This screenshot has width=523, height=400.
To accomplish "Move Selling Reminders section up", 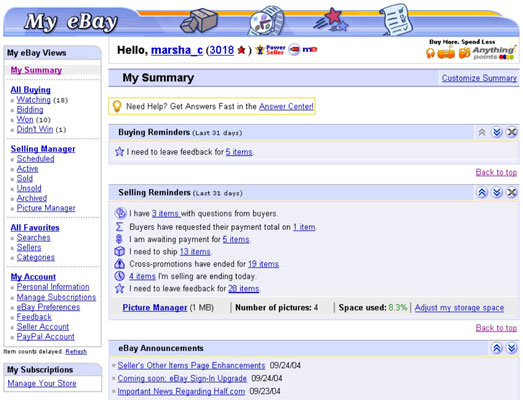I will (482, 192).
